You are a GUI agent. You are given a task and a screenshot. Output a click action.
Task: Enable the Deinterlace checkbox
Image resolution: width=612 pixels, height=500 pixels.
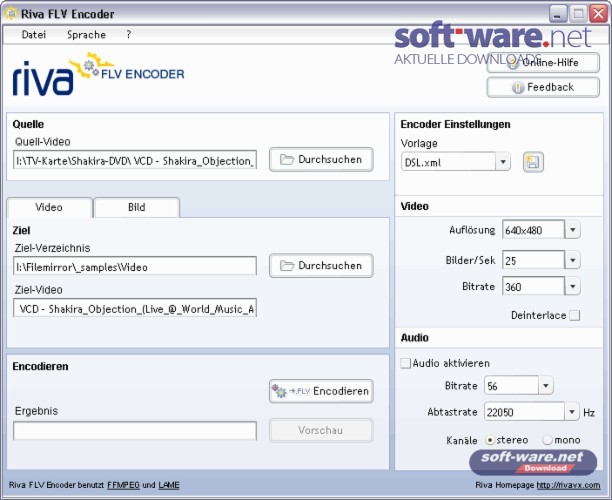(x=574, y=315)
